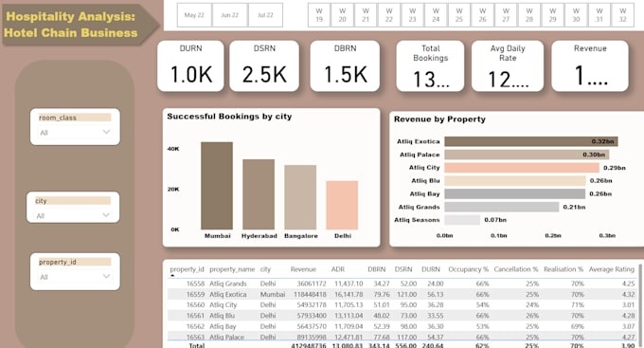
Task: Sort table by Realisation % column
Action: tap(563, 269)
